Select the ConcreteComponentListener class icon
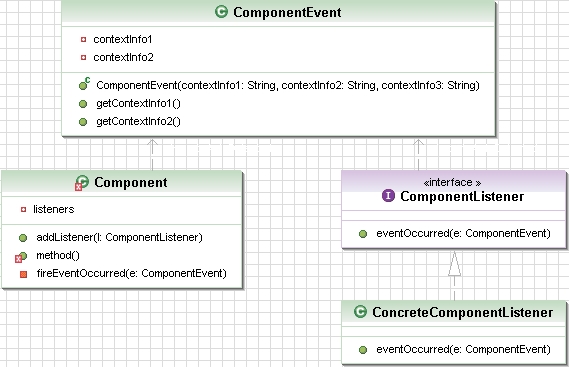The width and height of the screenshot is (569, 367). tap(360, 312)
